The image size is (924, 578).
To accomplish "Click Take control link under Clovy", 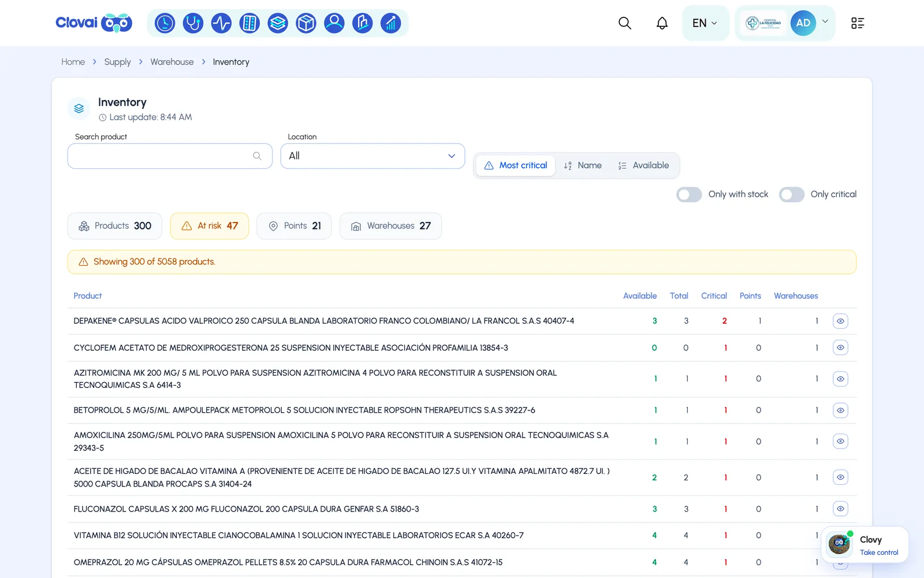I will point(879,553).
